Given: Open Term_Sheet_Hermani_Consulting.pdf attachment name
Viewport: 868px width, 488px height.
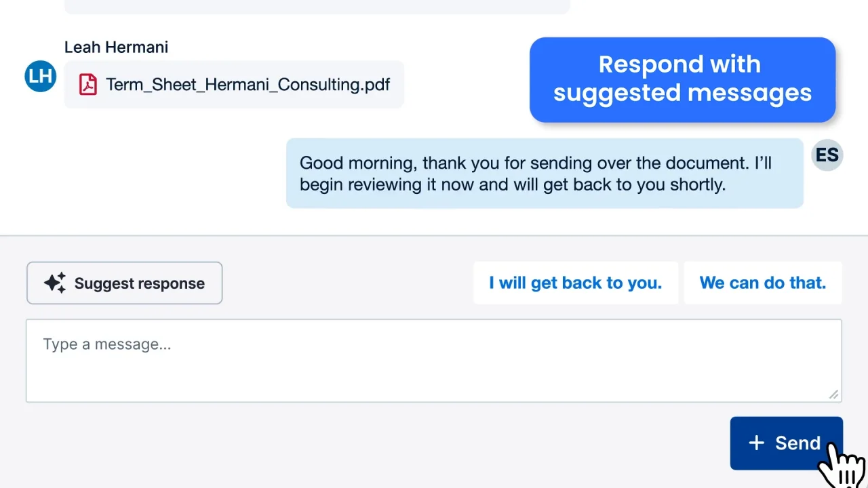Looking at the screenshot, I should 248,85.
